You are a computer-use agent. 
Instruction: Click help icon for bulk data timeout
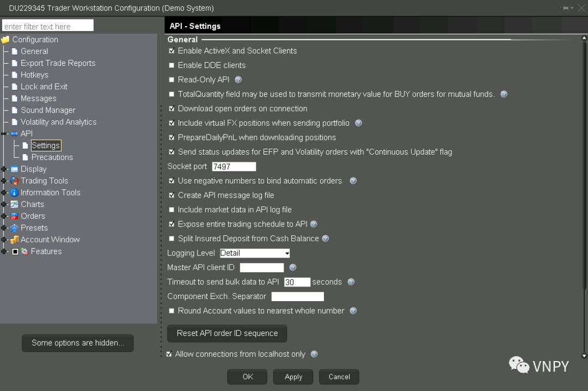coord(351,282)
